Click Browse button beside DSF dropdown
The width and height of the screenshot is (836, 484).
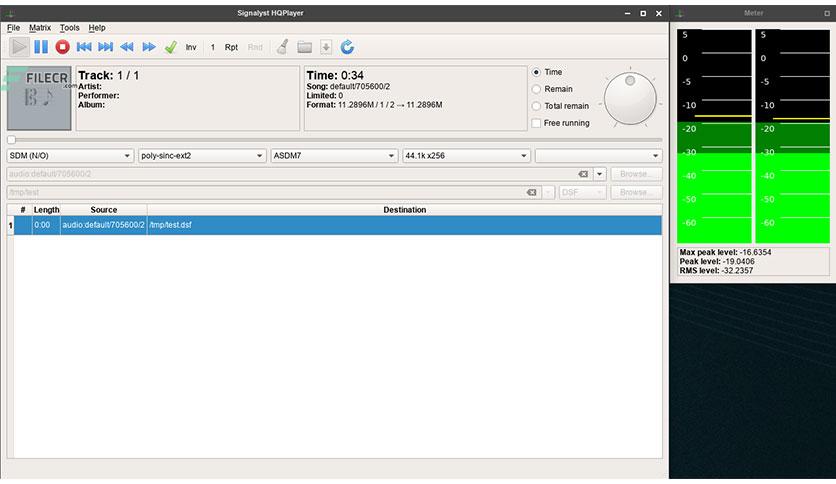coord(637,192)
